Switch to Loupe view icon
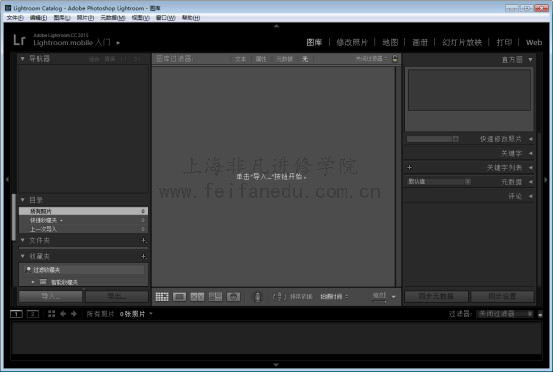 click(x=180, y=297)
